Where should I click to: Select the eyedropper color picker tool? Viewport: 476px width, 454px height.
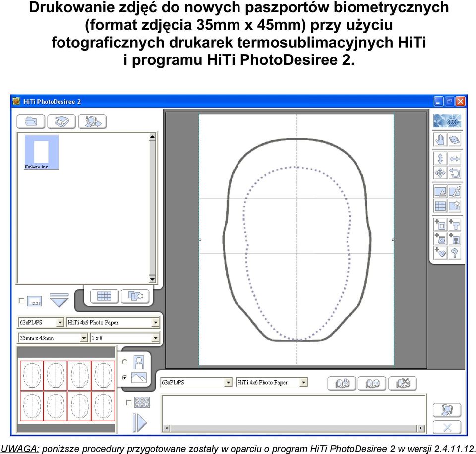tap(454, 192)
